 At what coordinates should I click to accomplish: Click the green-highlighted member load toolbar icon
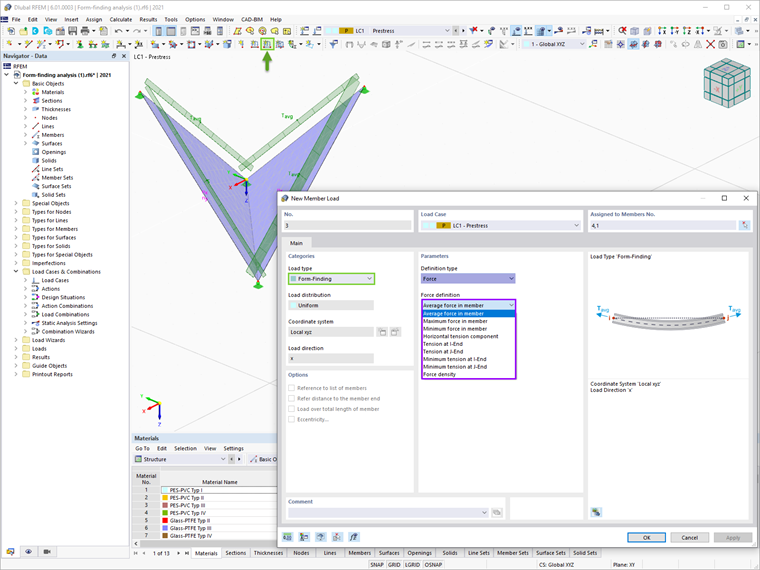(267, 44)
